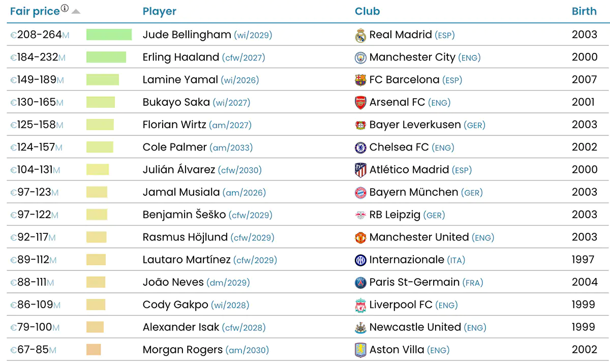Sort table by Club column header
The height and width of the screenshot is (364, 610).
[368, 11]
